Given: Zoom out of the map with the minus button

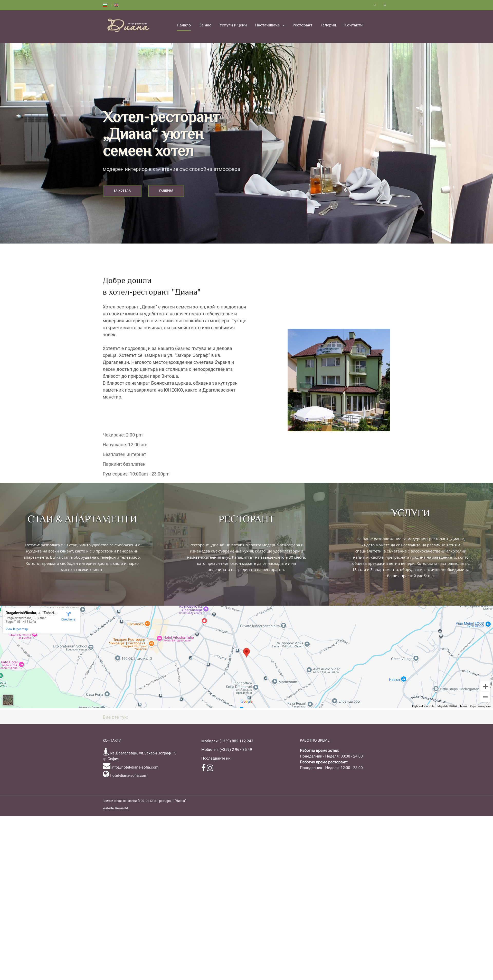Looking at the screenshot, I should pyautogui.click(x=485, y=697).
